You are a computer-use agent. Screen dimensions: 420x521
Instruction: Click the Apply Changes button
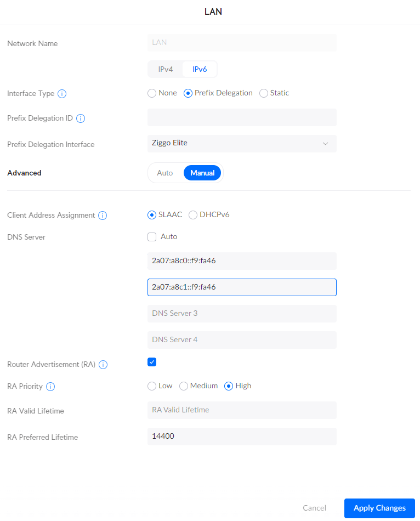click(x=379, y=508)
